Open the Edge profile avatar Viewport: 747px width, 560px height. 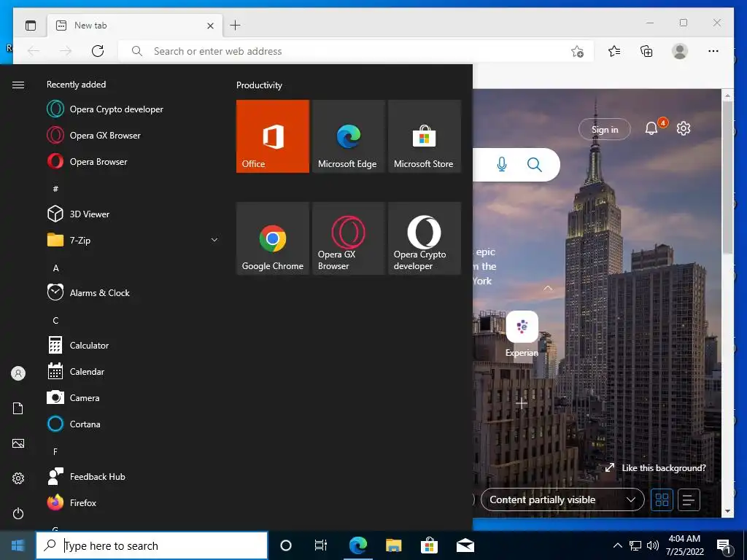click(x=680, y=51)
